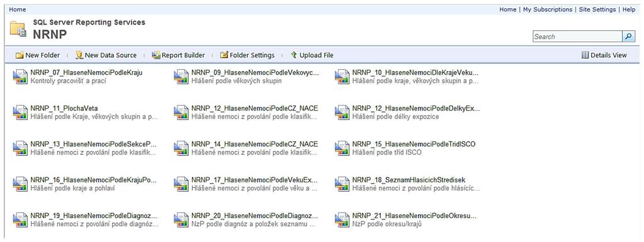Open report icon for NRNP_07_HlaseneNemociPodleKraju
The width and height of the screenshot is (644, 242).
(20, 77)
